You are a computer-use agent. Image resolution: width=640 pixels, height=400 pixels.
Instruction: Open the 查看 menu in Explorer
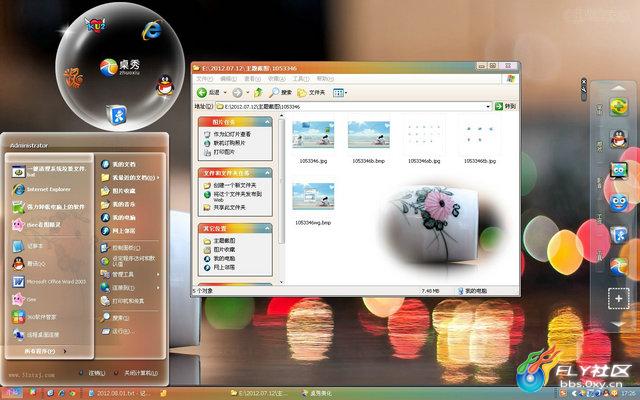coord(252,78)
